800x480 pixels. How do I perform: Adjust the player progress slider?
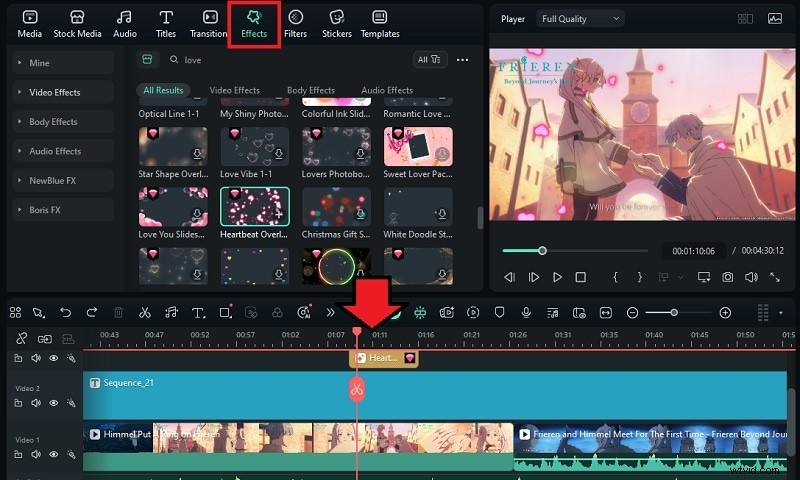(x=542, y=250)
